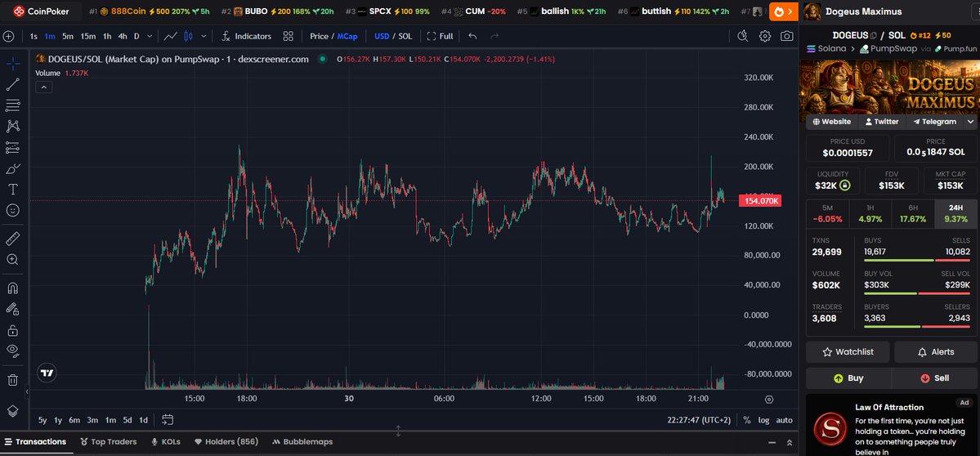Open the token Twitter link
This screenshot has width=980, height=456.
click(x=882, y=122)
